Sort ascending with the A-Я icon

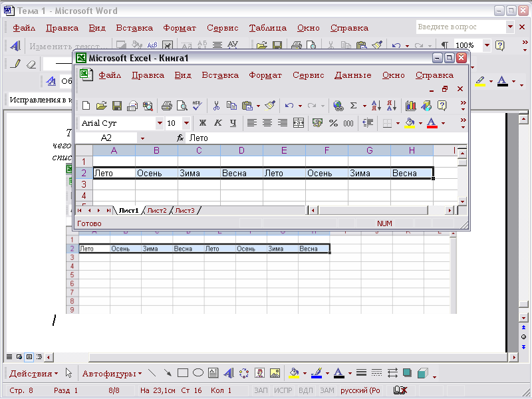coord(376,106)
